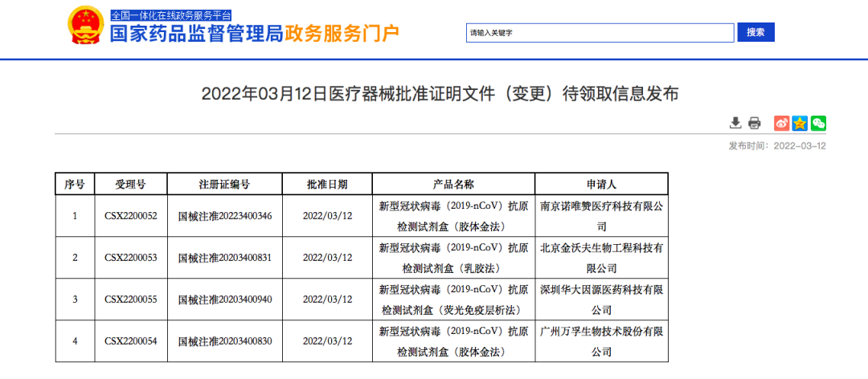The image size is (868, 379).
Task: Select cell 国械注准20203400831
Action: (224, 258)
